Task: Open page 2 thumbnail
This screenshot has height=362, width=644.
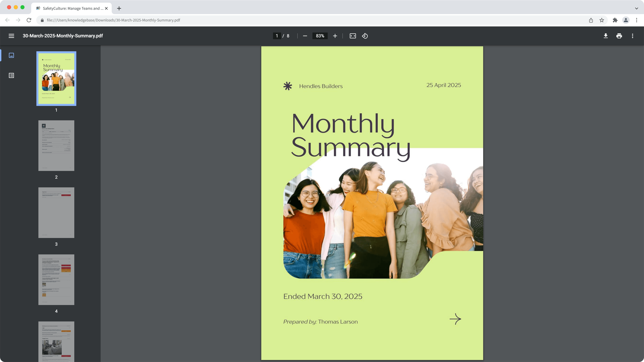Action: pos(56,146)
